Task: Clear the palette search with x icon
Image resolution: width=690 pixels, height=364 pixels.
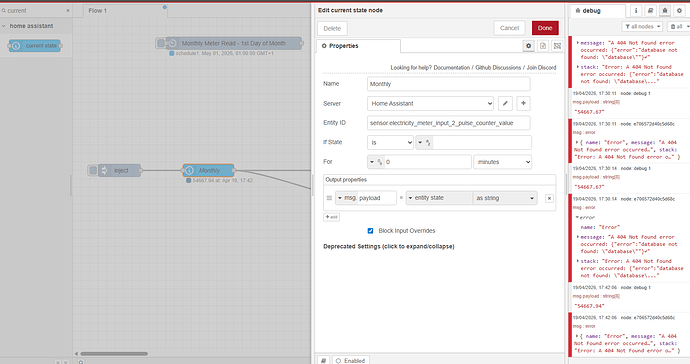Action: [x=68, y=11]
